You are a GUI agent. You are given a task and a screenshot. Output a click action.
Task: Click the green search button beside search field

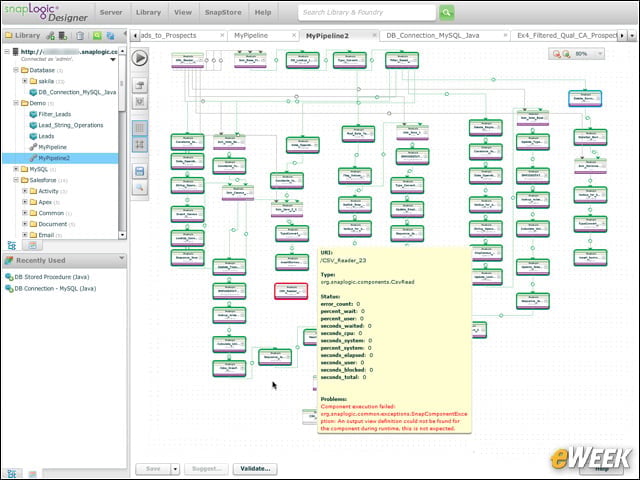[x=447, y=13]
